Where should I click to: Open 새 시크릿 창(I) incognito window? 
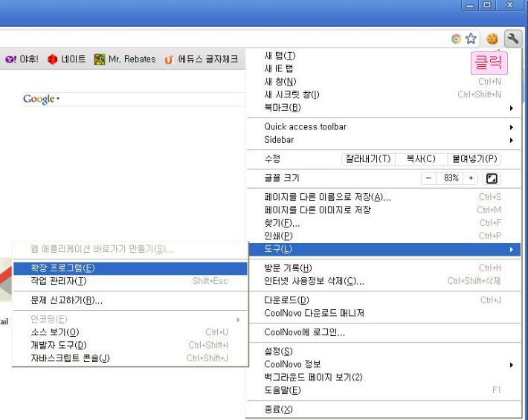pos(384,94)
